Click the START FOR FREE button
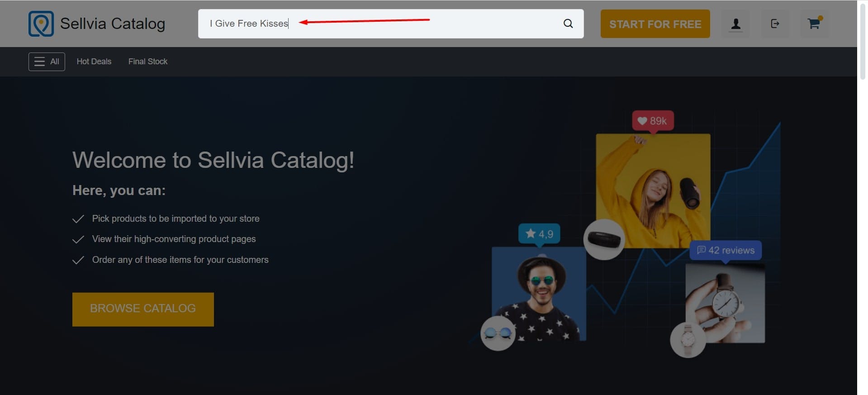This screenshot has width=868, height=395. click(655, 24)
